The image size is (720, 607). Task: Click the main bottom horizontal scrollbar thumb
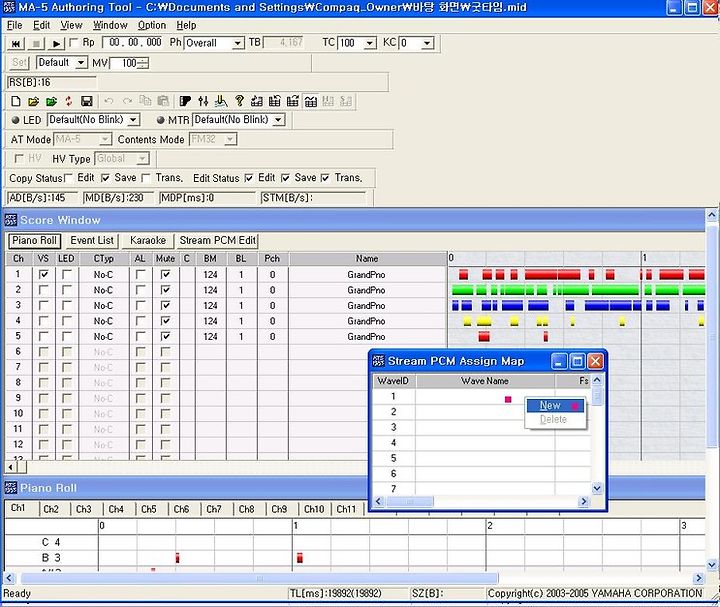point(259,578)
